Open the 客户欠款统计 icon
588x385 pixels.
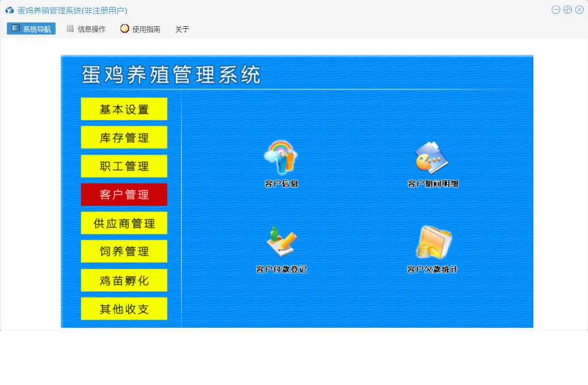[x=434, y=242]
